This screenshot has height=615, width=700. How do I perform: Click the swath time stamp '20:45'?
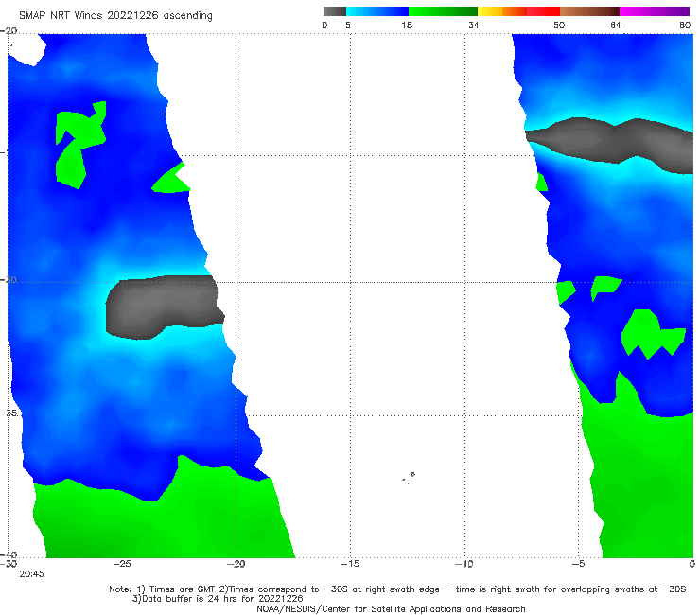31,574
